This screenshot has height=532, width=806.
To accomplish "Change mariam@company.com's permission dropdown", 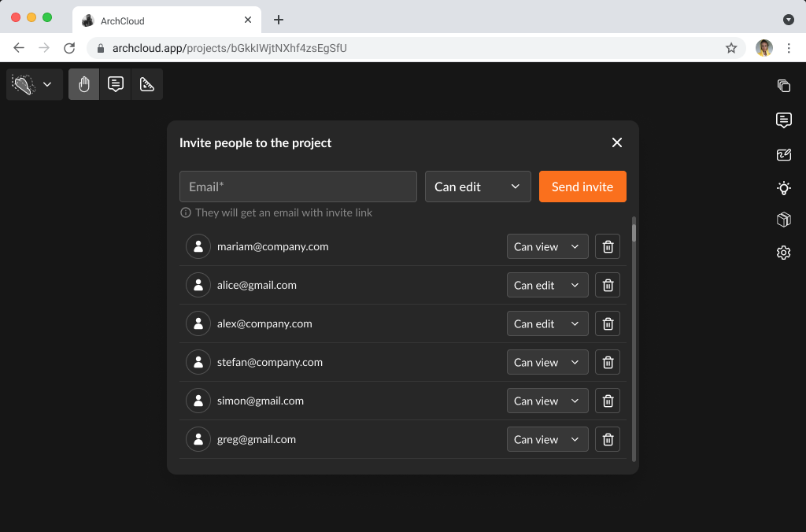I will [547, 246].
